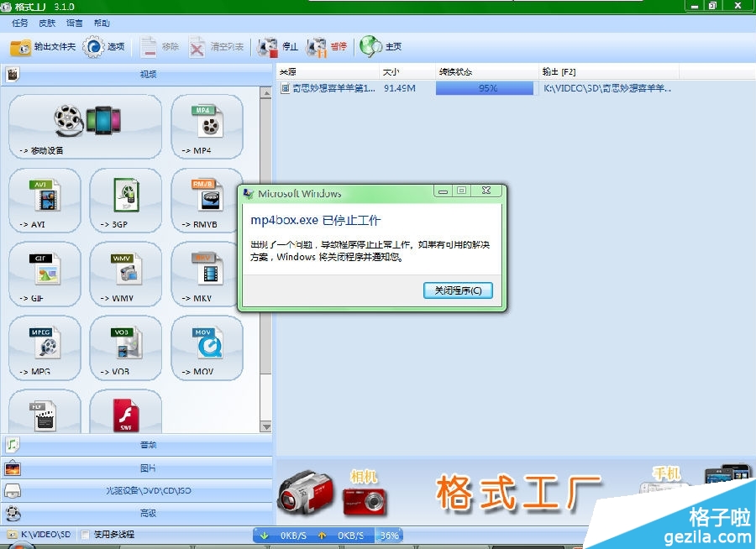Screen dimensions: 756x549
Task: Expand the 光驱设备\DVD\CD\ISO category
Action: coord(137,491)
